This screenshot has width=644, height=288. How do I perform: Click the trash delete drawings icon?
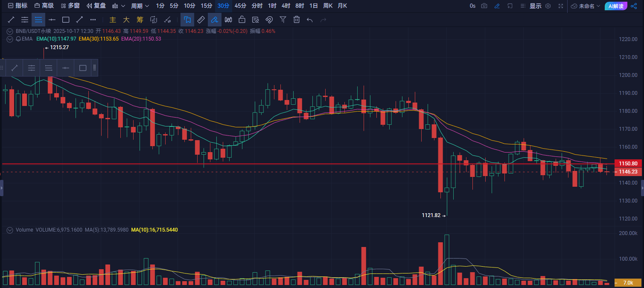[x=297, y=20]
